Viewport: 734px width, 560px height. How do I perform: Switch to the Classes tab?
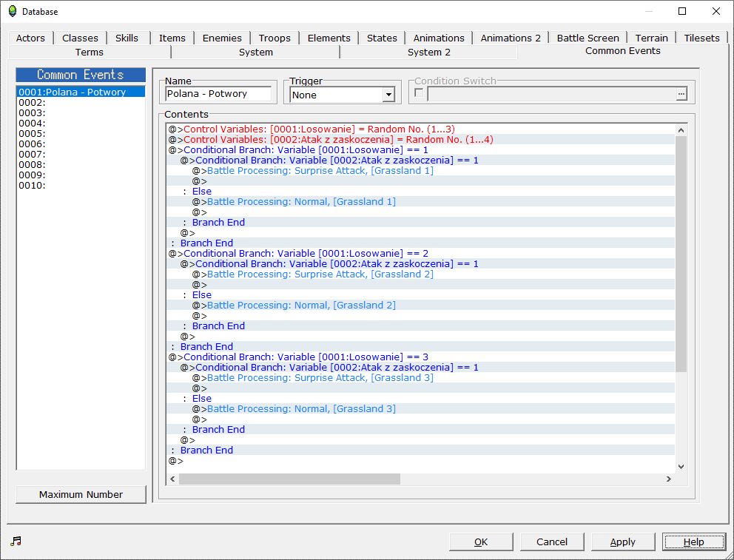coord(80,38)
